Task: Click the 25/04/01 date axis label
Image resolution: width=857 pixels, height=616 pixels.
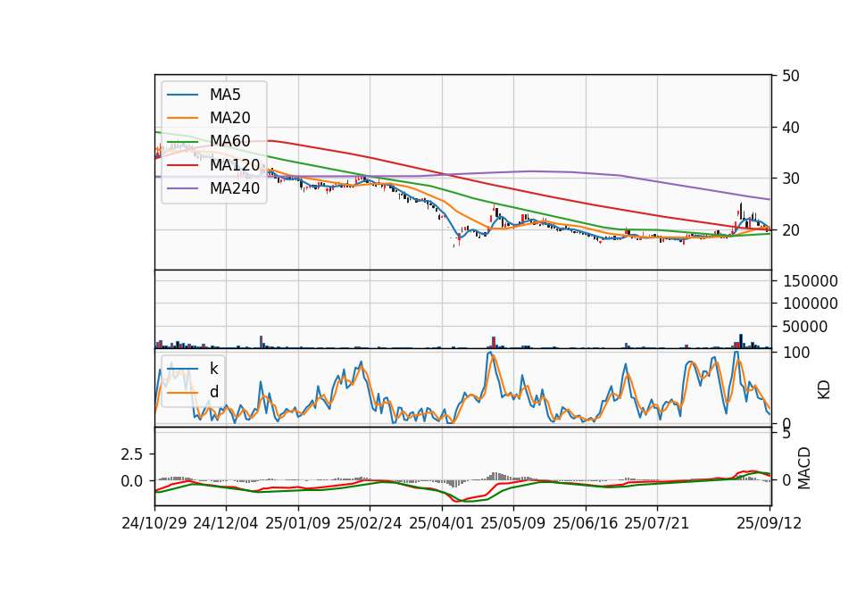Action: pos(442,523)
